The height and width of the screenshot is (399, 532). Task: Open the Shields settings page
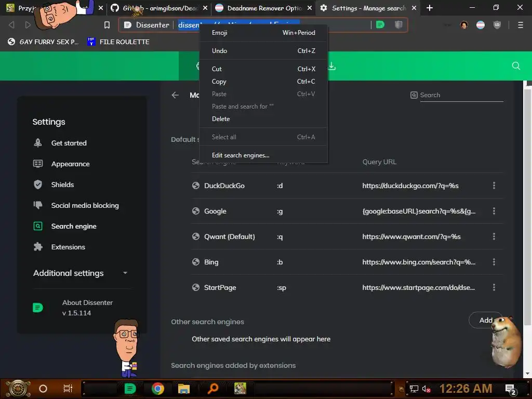(62, 184)
